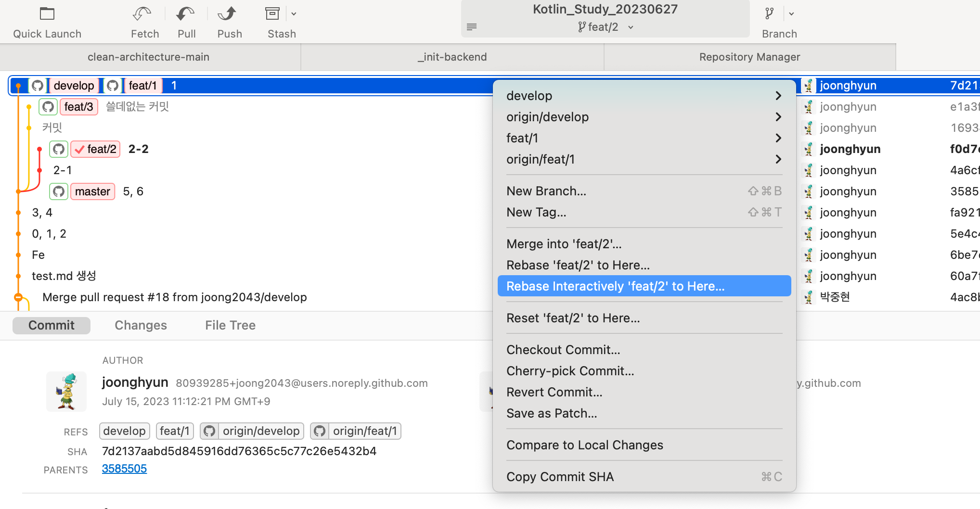Image resolution: width=980 pixels, height=509 pixels.
Task: Click the author avatar thumbnail
Action: [x=66, y=391]
